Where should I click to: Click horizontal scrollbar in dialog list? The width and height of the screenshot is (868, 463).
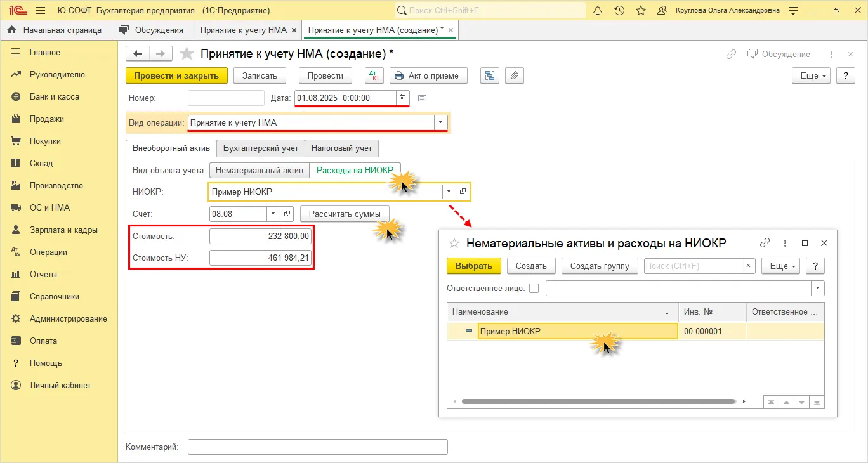click(x=598, y=401)
